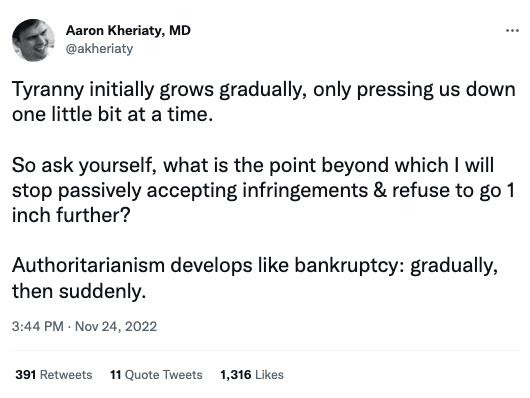
Task: Open the 11 Quote Tweets list
Action: point(156,375)
